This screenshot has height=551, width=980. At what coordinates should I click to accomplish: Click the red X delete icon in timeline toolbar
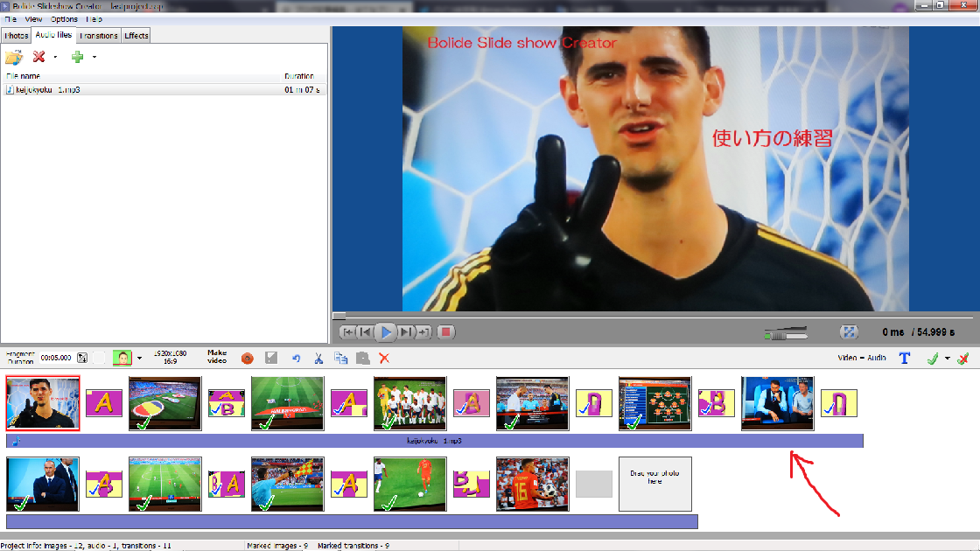[384, 358]
